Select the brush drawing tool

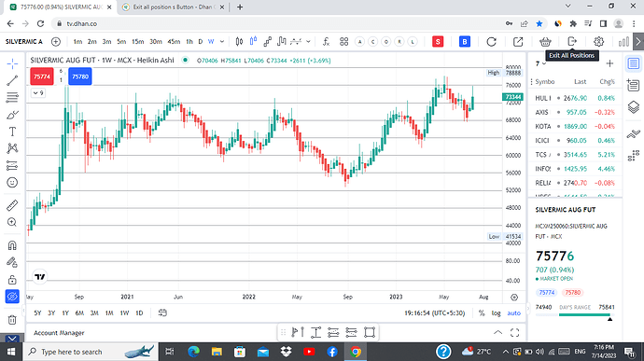pyautogui.click(x=12, y=115)
